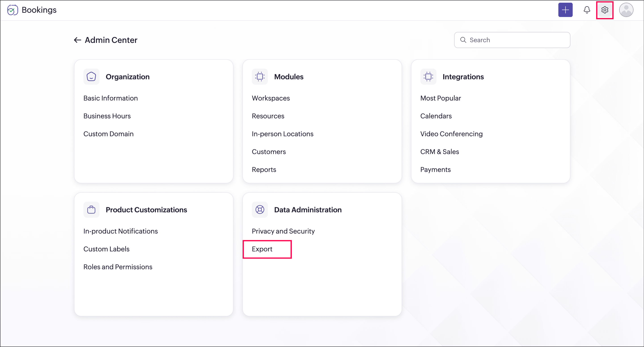Viewport: 644px width, 347px height.
Task: Open Custom Domain settings
Action: 108,134
